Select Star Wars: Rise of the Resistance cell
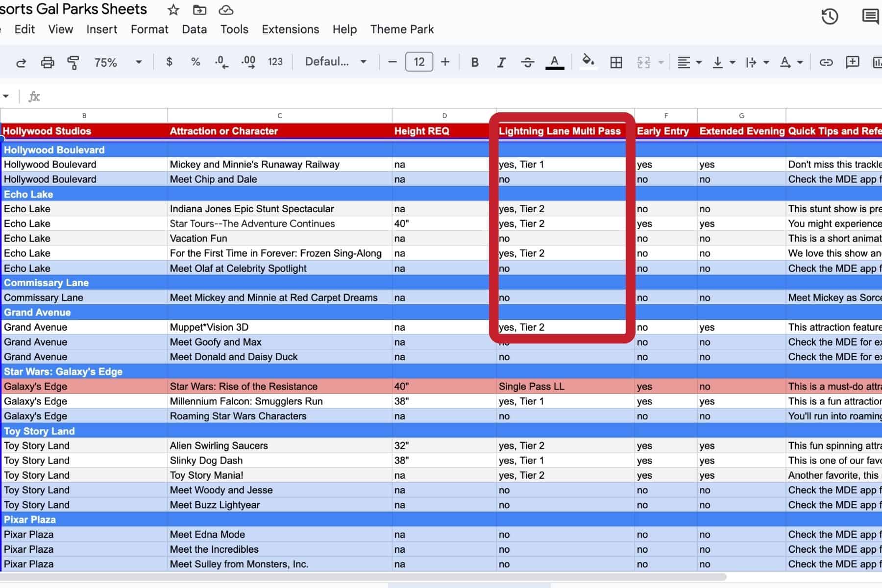 tap(280, 386)
